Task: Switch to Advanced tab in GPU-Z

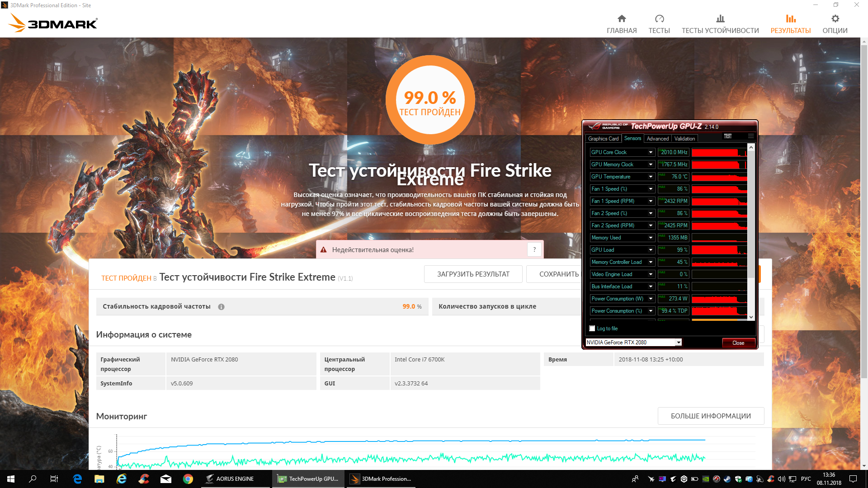Action: (x=657, y=139)
